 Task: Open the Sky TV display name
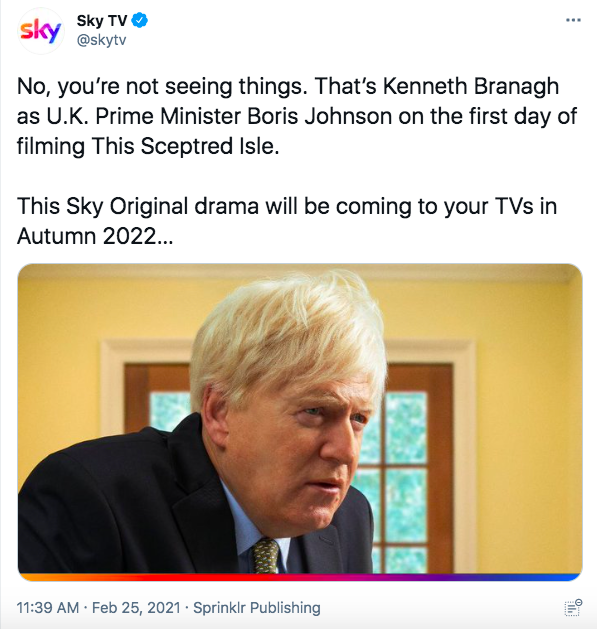coord(102,20)
